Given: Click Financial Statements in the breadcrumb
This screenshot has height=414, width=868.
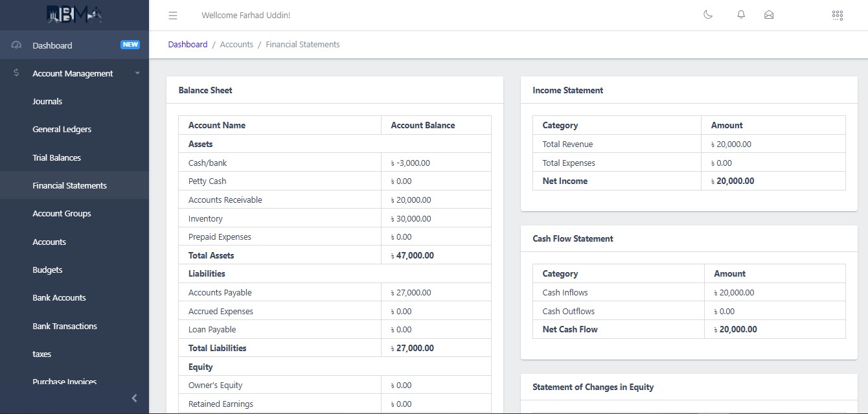Looking at the screenshot, I should point(303,45).
